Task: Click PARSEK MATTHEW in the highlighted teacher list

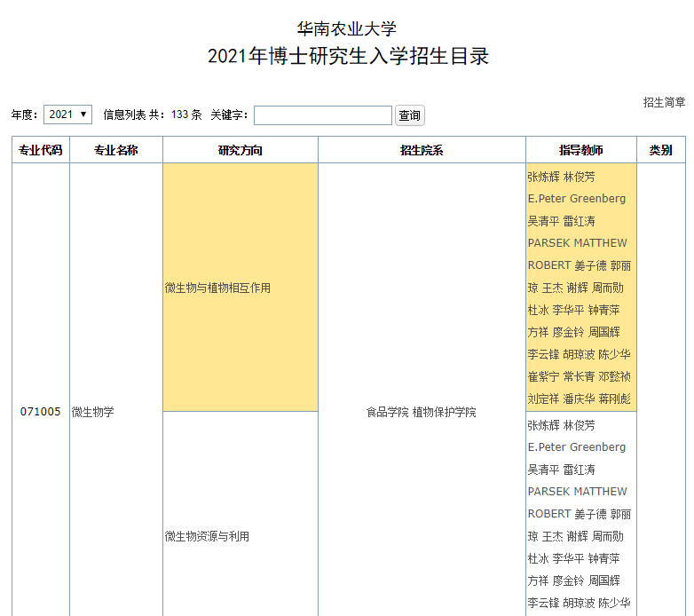Action: pos(577,243)
